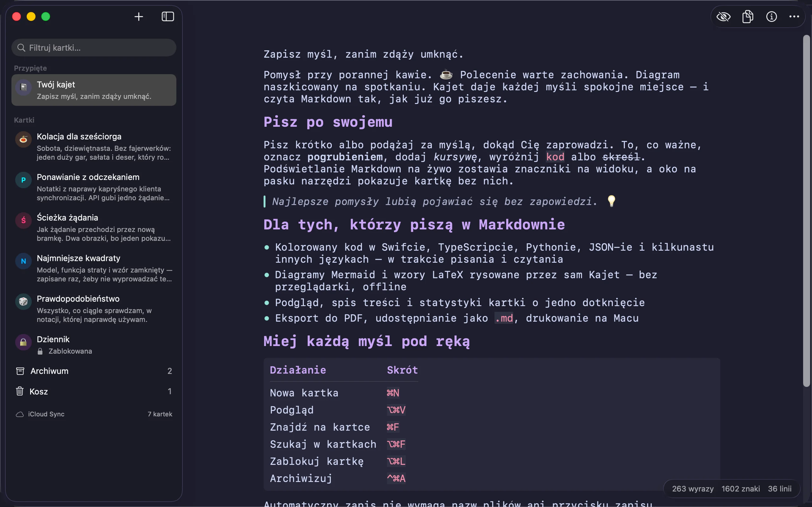This screenshot has width=812, height=507.
Task: Open Kolacja dla sześciorga note
Action: 94,146
